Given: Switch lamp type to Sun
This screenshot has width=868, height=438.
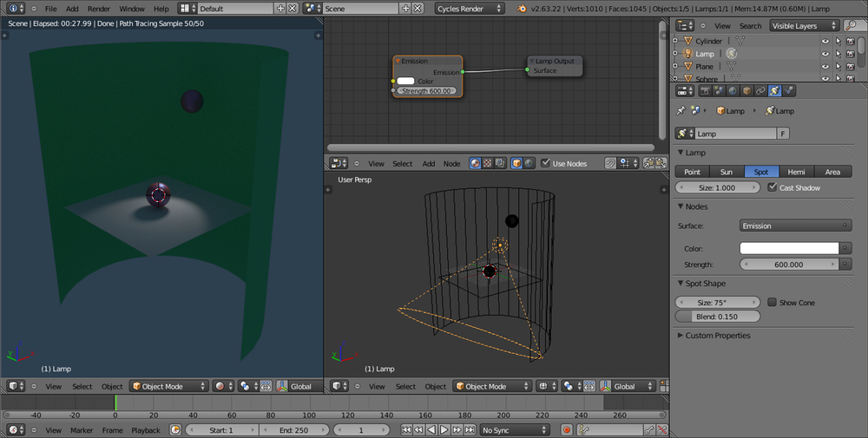Looking at the screenshot, I should 727,172.
